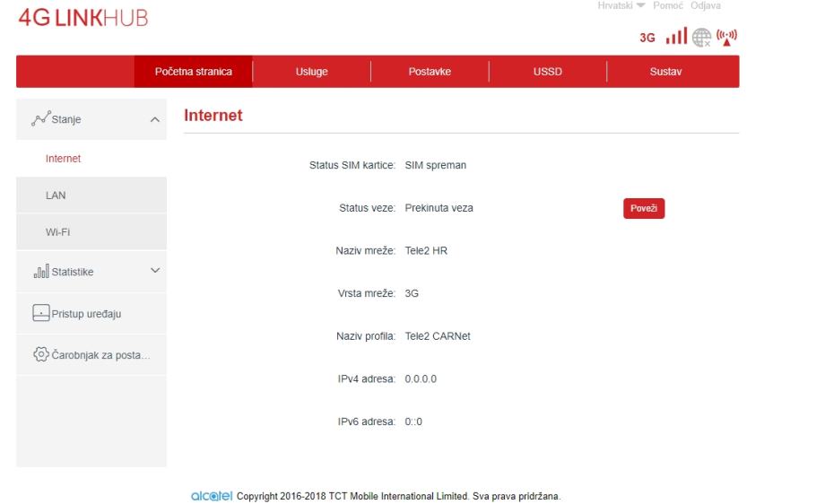The width and height of the screenshot is (825, 504).
Task: Click the Internet page heading
Action: click(x=213, y=115)
